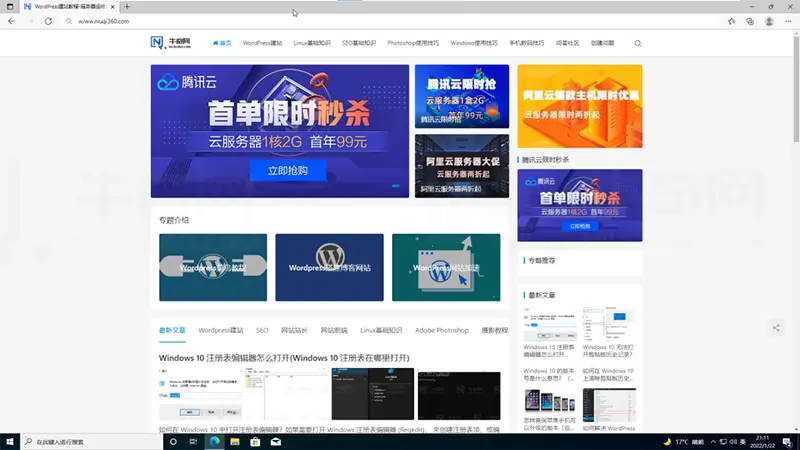Open the 阿里云服务器大促 banner
Screen dimensions: 800x450
click(462, 166)
